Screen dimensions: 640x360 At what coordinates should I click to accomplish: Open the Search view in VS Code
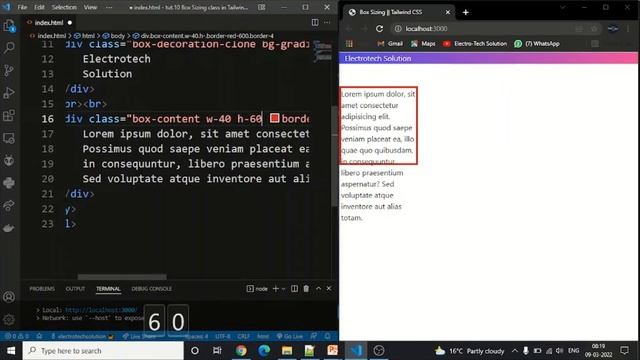coord(9,48)
